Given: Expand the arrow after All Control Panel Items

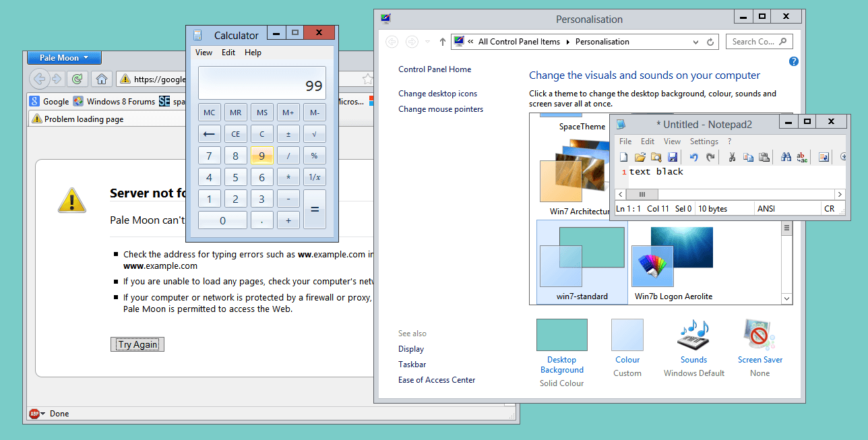Looking at the screenshot, I should pyautogui.click(x=567, y=42).
